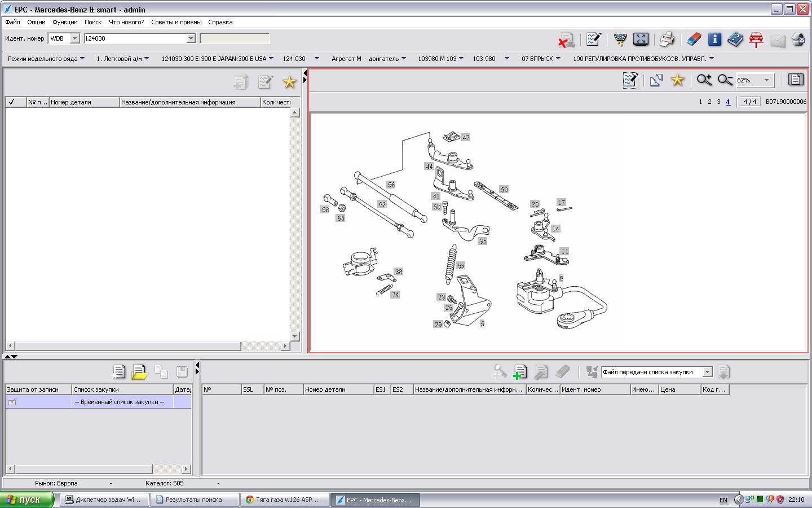Select the Временный список закупки row
The height and width of the screenshot is (508, 812).
(98, 402)
